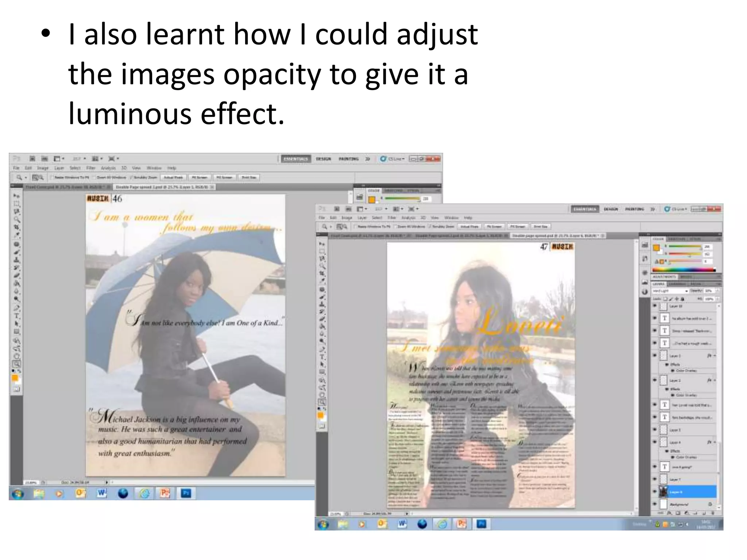Viewport: 747px width, 560px height.
Task: Show more workspaces arrow in right window
Action: point(653,209)
